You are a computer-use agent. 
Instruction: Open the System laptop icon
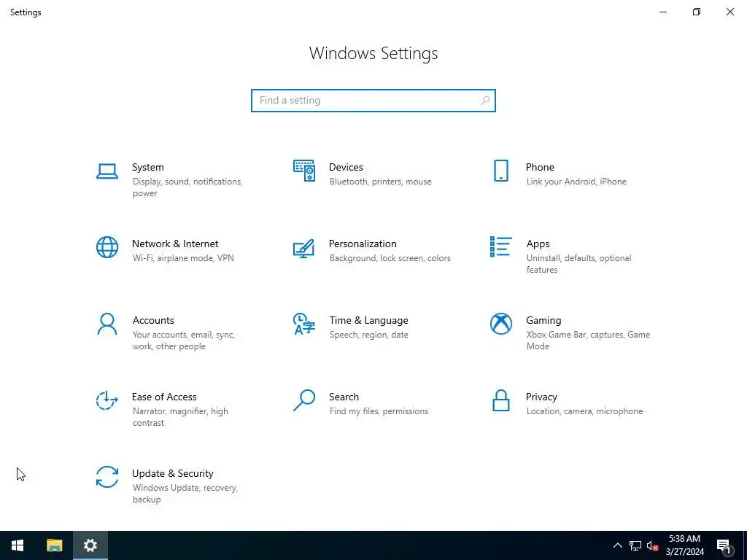[107, 171]
